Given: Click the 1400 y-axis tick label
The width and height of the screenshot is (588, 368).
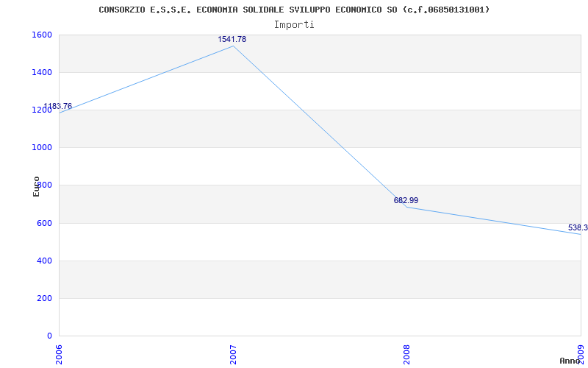Looking at the screenshot, I should [42, 72].
